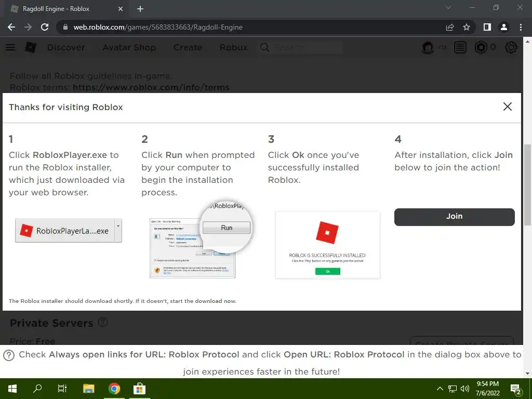The height and width of the screenshot is (399, 532).
Task: Open Windows taskbar search
Action: 37,389
